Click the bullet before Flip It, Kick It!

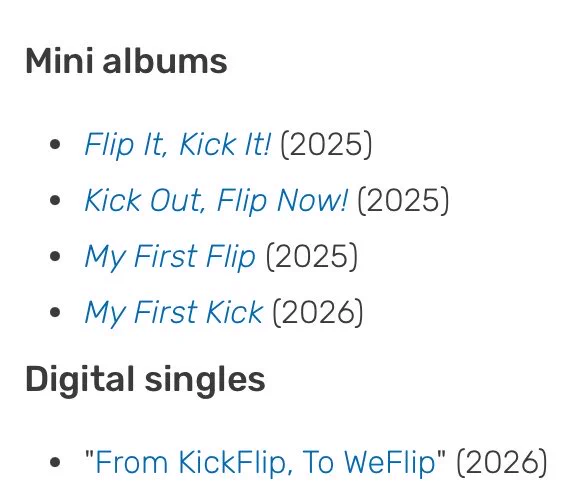pos(55,144)
